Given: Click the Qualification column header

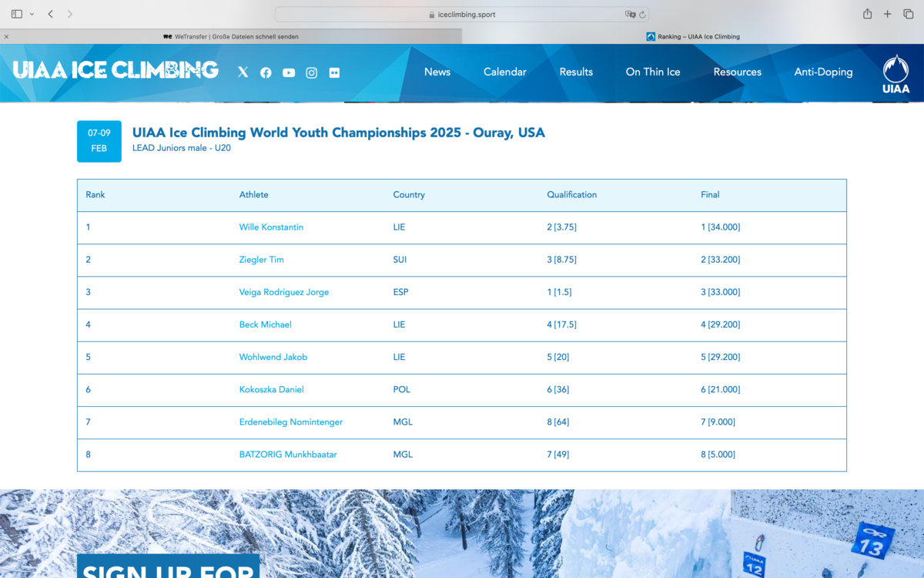Looking at the screenshot, I should coord(572,195).
